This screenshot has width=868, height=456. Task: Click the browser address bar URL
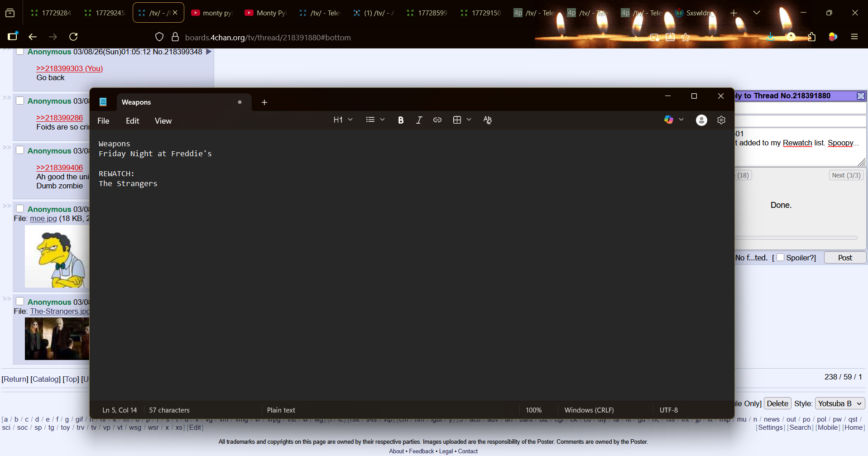tap(268, 37)
